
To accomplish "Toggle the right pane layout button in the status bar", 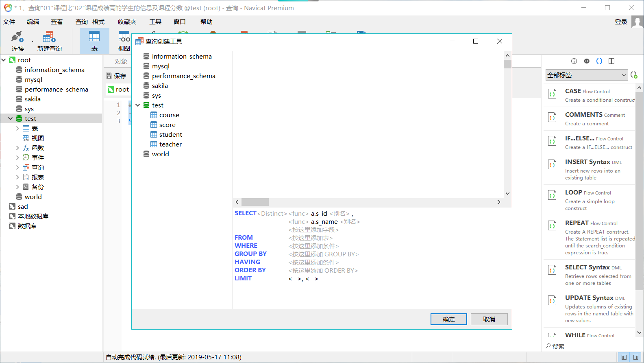I will pos(635,357).
